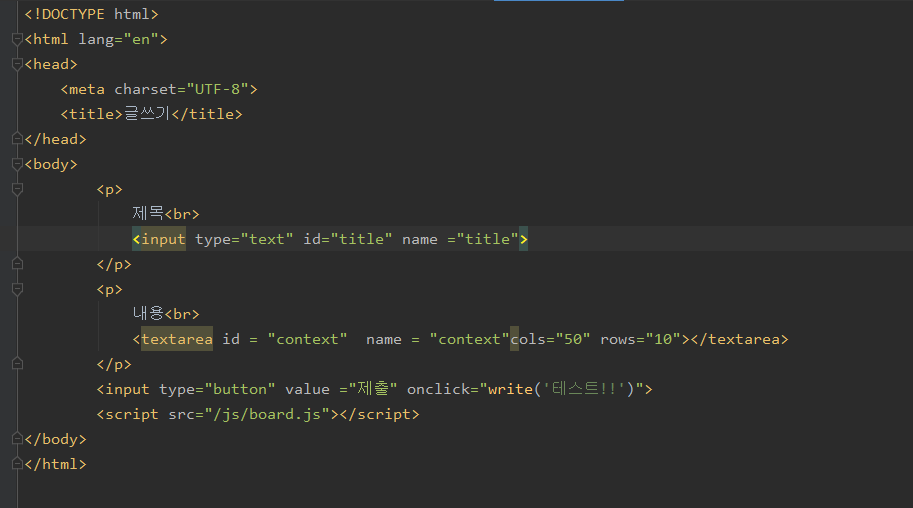Click the name ="title" attribute
Viewport: 913px width, 508px height.
pyautogui.click(x=460, y=239)
